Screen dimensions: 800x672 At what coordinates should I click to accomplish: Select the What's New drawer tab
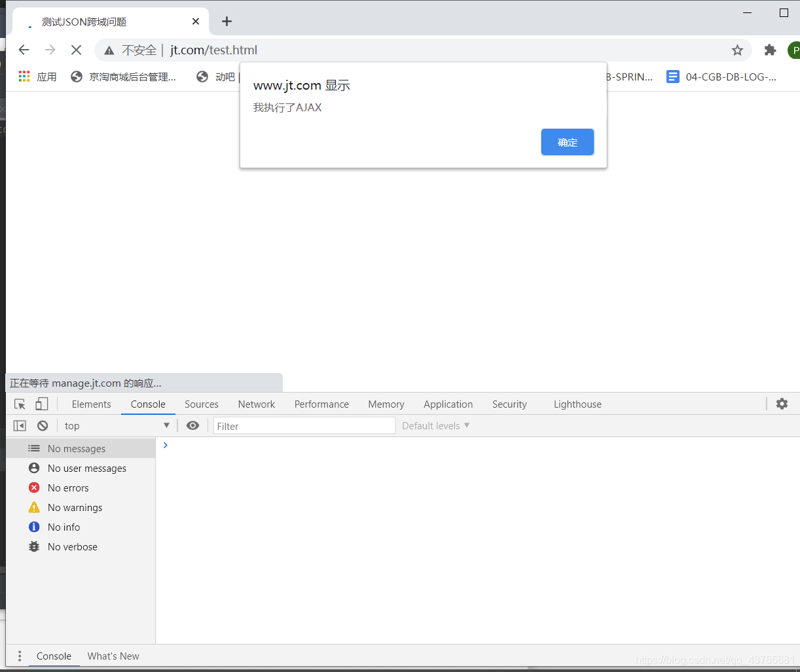coord(113,656)
